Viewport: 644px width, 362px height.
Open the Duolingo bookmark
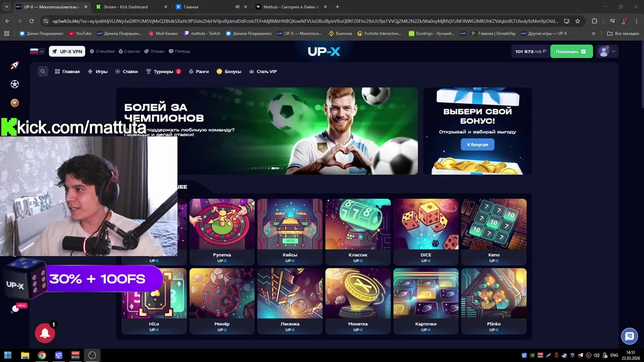pos(431,34)
